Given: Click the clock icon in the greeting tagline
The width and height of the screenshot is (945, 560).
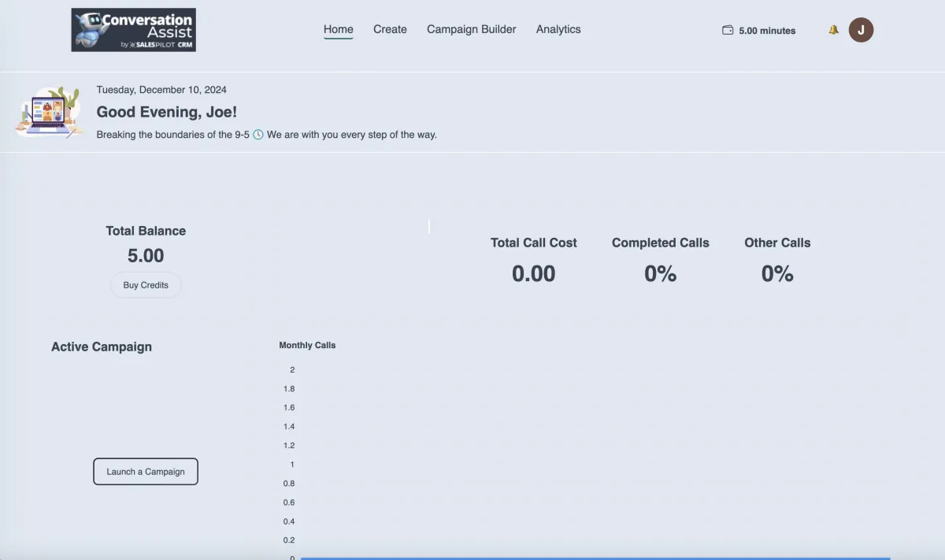Looking at the screenshot, I should tap(258, 135).
